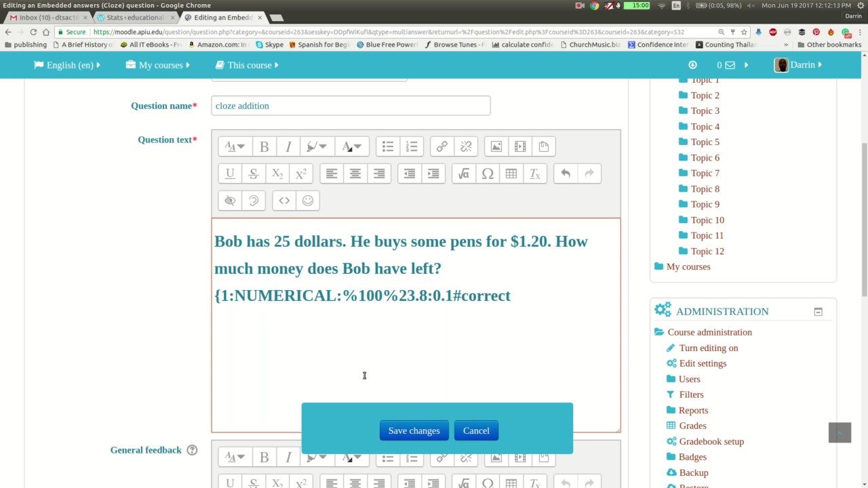Open Topic 12 in navigation
The image size is (868, 488).
pos(707,251)
